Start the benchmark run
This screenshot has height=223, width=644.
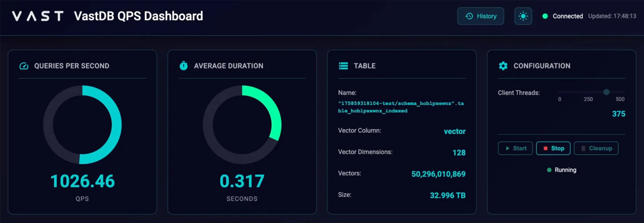(515, 148)
